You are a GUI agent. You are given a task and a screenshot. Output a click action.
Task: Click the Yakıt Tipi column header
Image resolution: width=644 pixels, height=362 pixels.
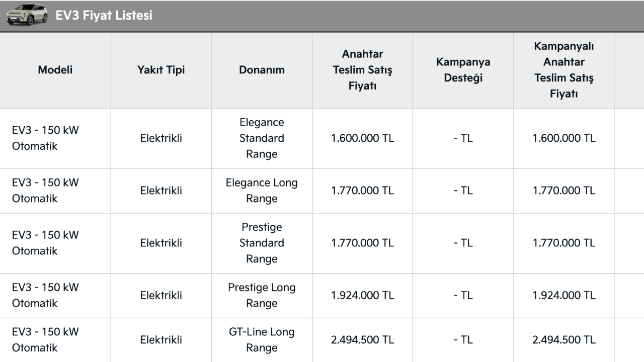[161, 70]
